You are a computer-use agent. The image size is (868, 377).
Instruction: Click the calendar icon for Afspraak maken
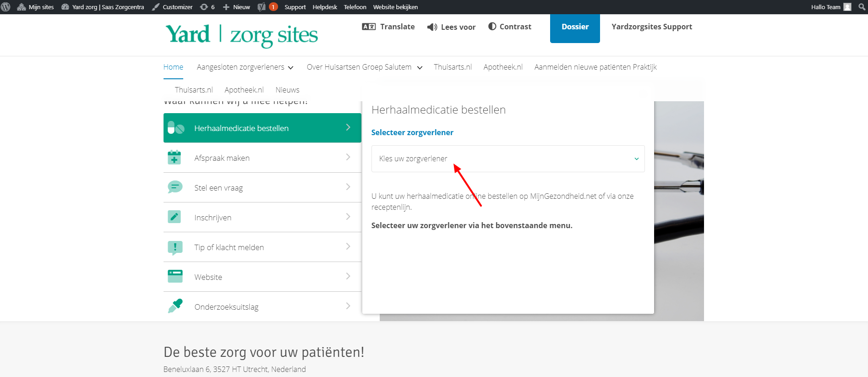point(174,158)
